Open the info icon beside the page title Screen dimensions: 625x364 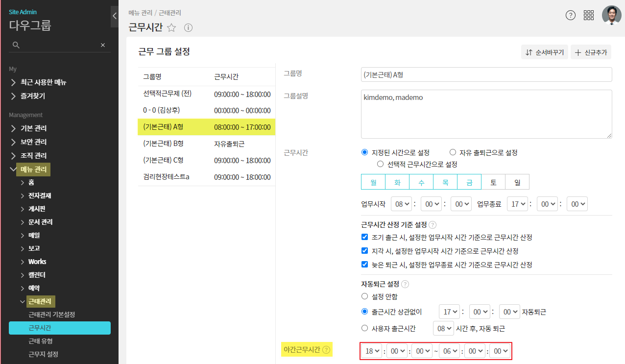click(x=188, y=28)
